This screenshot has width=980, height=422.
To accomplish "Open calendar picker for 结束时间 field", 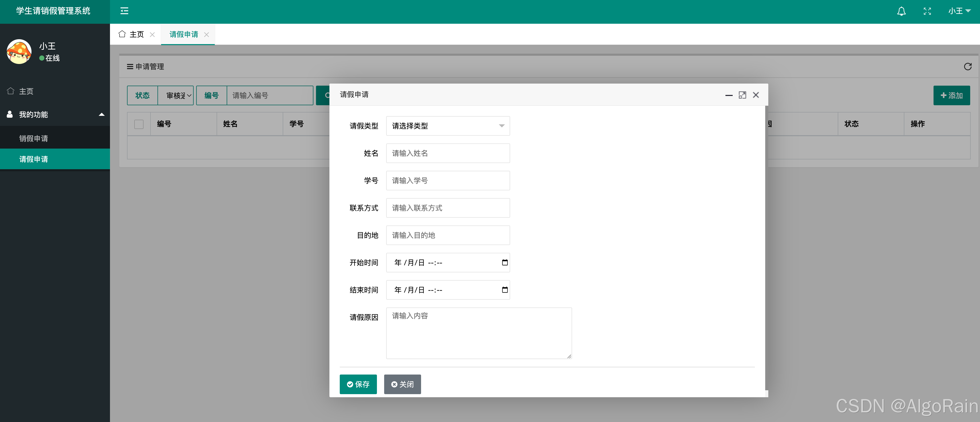I will 504,290.
